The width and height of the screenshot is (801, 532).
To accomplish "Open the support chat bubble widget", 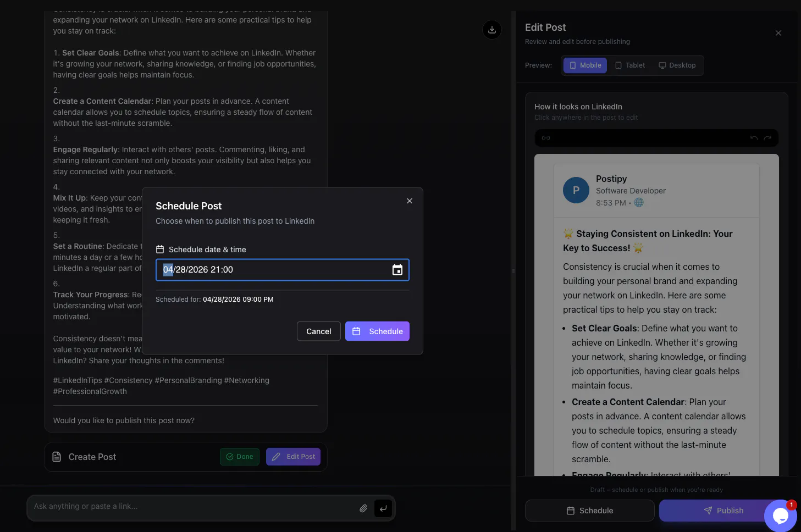I will [781, 516].
